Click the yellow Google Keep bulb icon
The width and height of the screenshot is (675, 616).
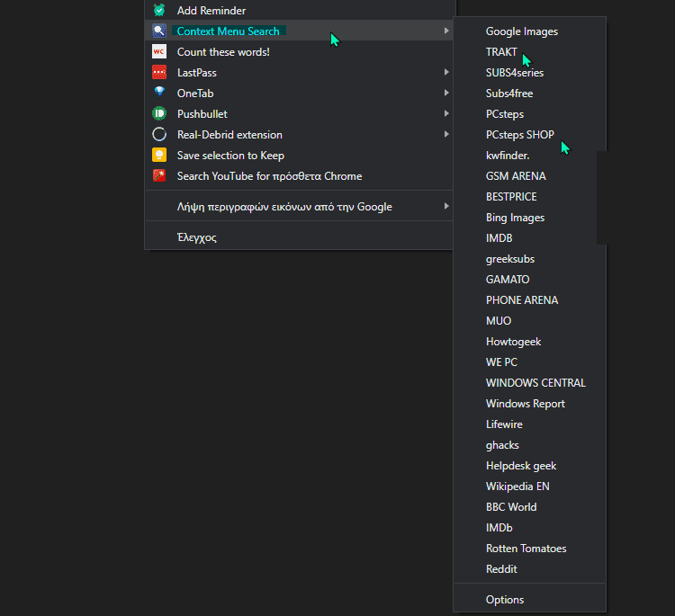tap(159, 155)
